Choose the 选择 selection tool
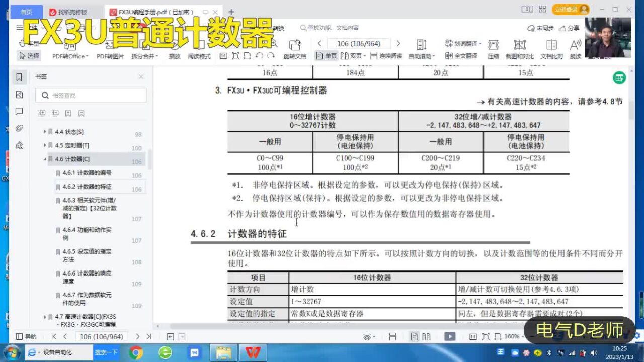The image size is (644, 362). [29, 56]
